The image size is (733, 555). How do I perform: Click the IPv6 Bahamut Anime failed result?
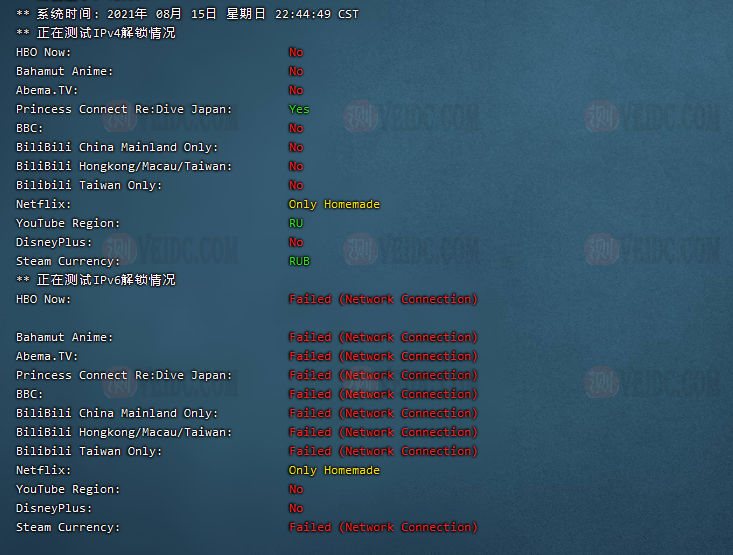383,337
